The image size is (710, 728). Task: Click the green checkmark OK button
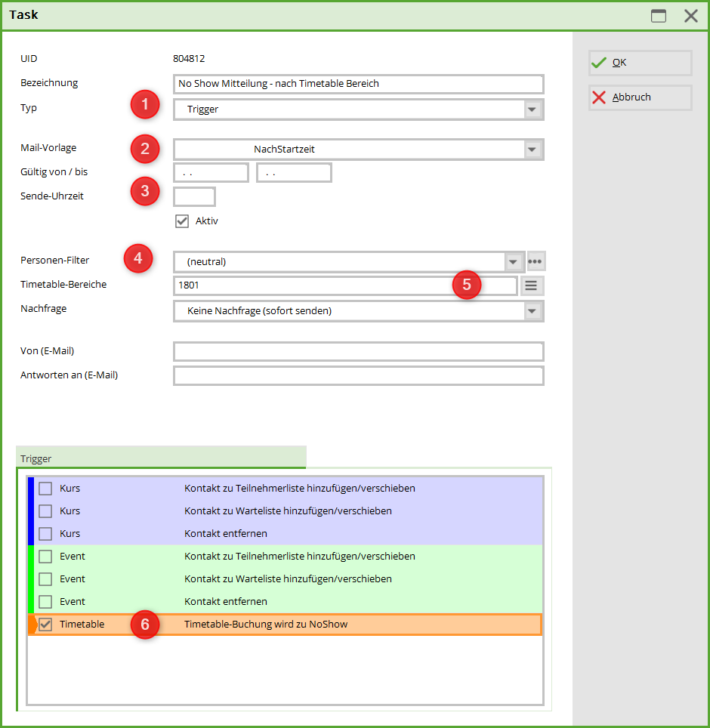(640, 63)
